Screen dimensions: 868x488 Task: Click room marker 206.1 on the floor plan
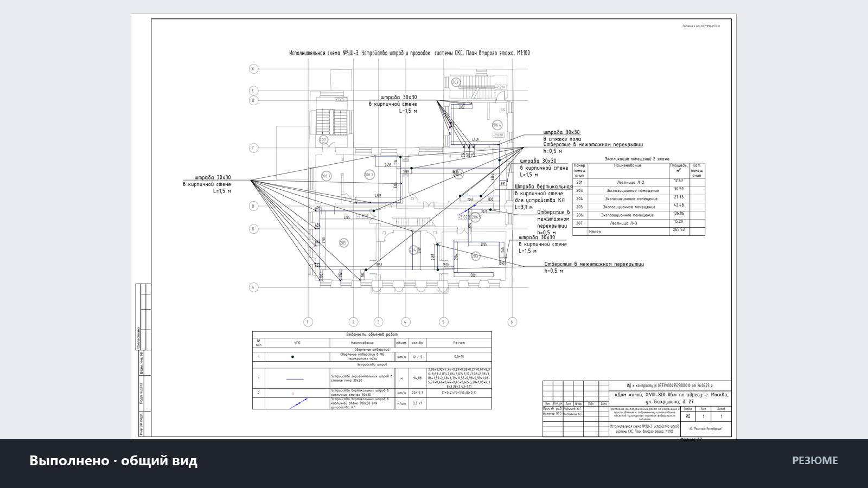coord(326,176)
